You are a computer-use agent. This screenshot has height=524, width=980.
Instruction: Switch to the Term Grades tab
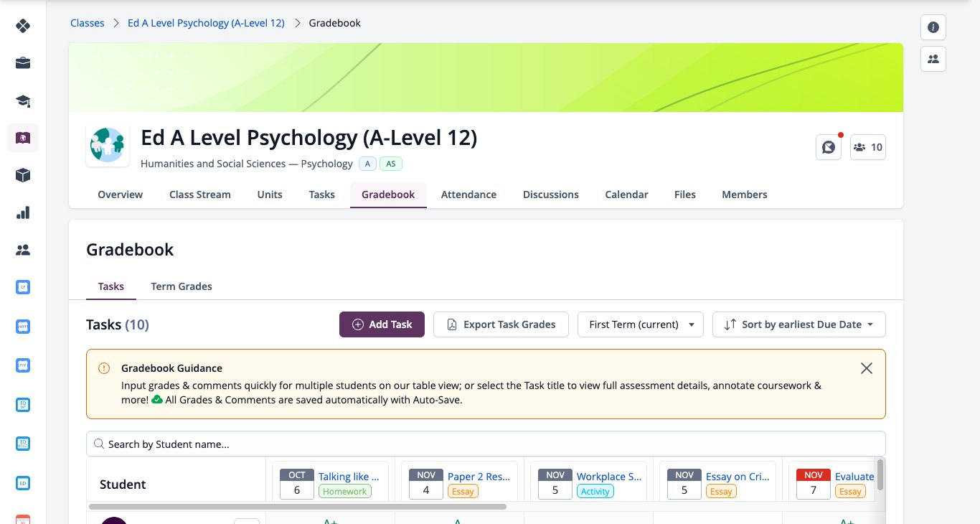tap(182, 286)
